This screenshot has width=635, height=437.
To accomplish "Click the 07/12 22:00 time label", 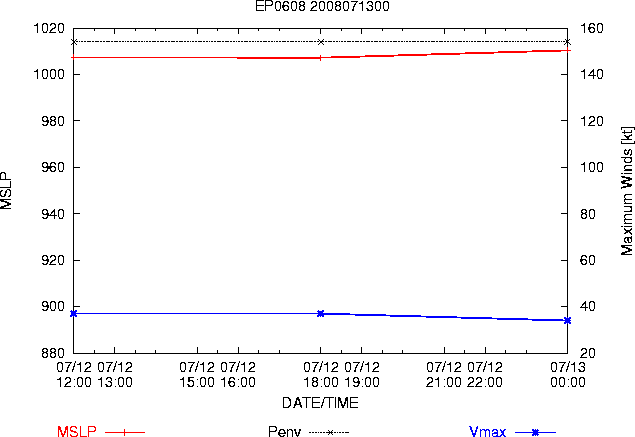I will pyautogui.click(x=485, y=375).
